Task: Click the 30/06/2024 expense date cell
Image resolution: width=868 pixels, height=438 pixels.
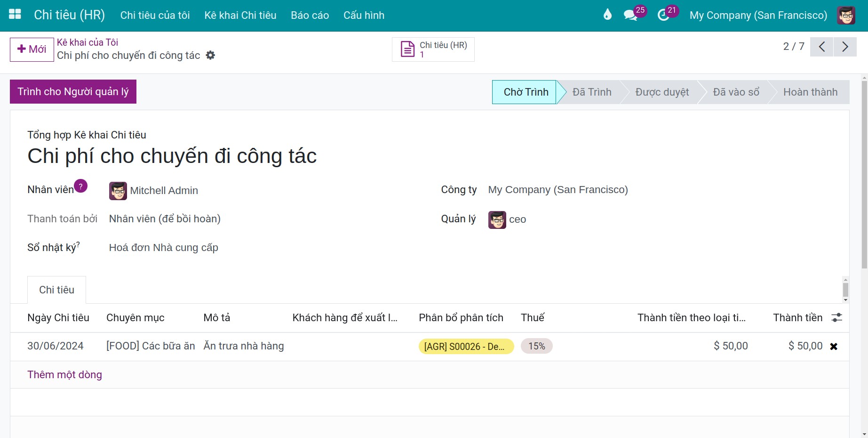Action: tap(56, 346)
